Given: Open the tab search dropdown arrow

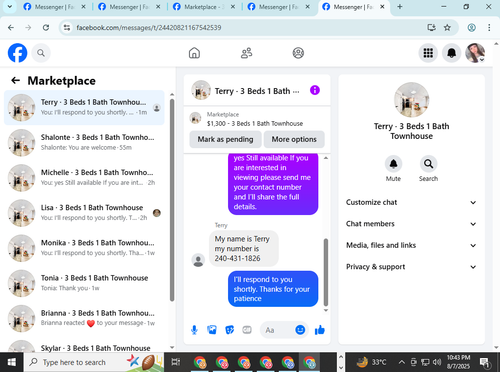Looking at the screenshot, I should pos(9,7).
